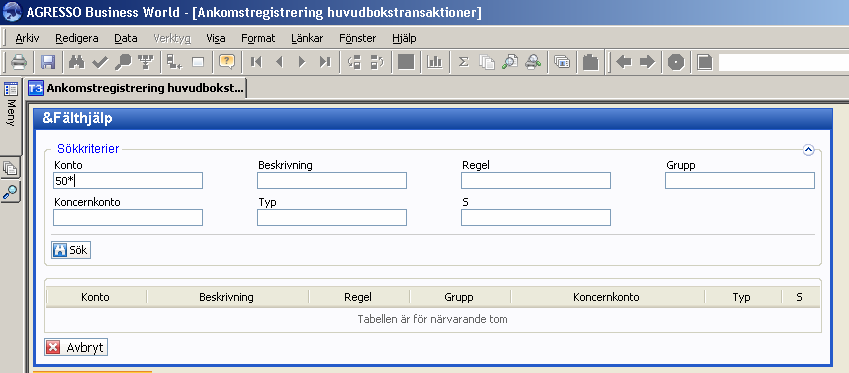Click the Beskrivning search field

[x=332, y=180]
